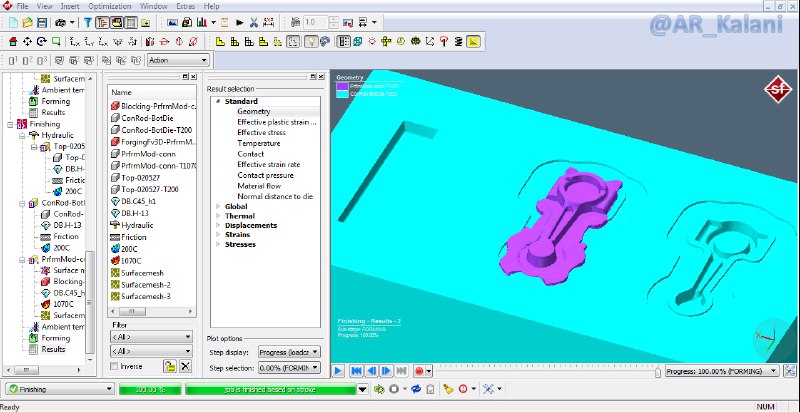
Task: Toggle the third panel view button in toolbar
Action: 131,22
